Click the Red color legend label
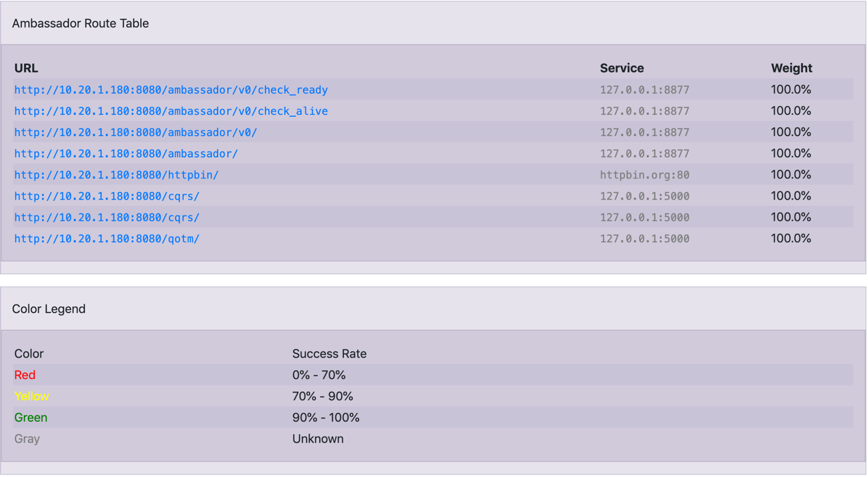 25,375
